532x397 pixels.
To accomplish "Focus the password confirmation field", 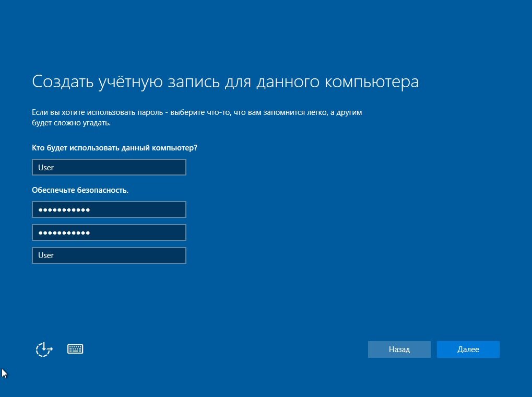I will (x=109, y=232).
